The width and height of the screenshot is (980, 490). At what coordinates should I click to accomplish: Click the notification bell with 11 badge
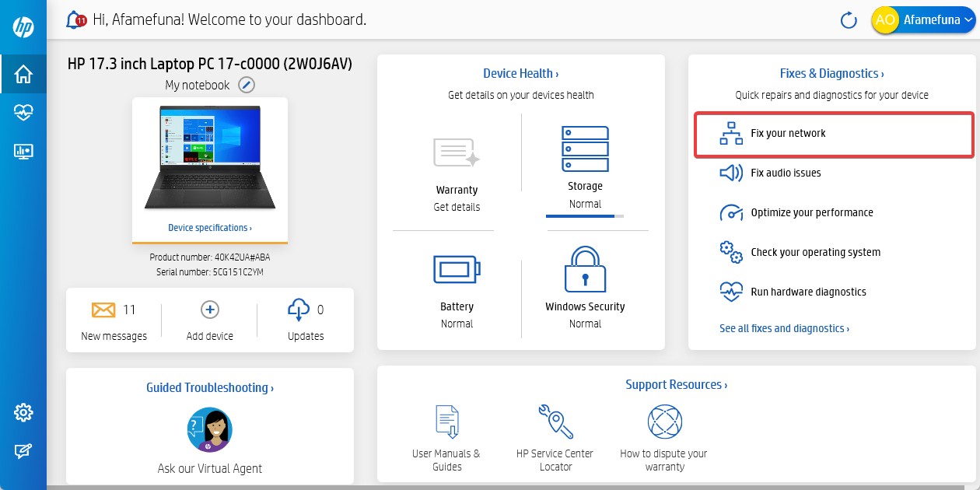click(x=75, y=19)
